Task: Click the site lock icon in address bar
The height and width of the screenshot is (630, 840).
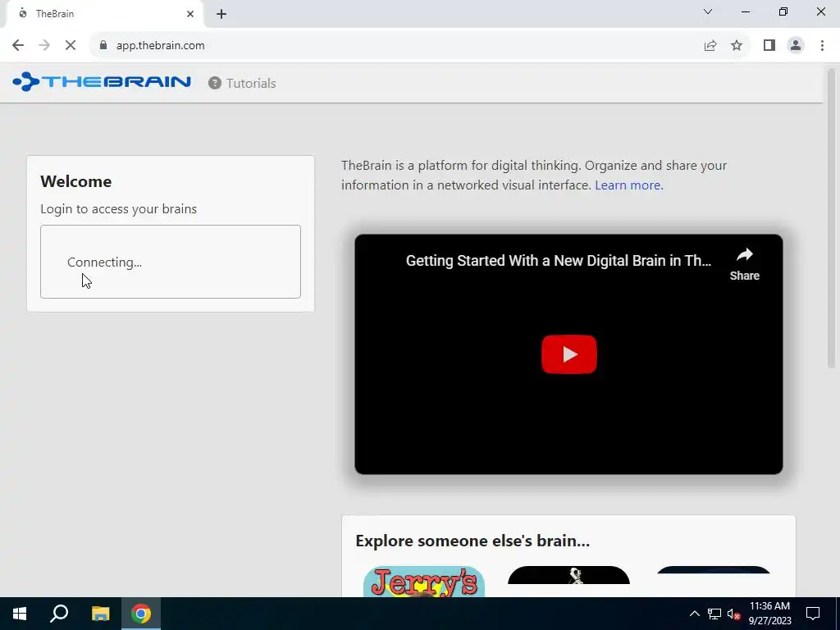Action: [103, 46]
